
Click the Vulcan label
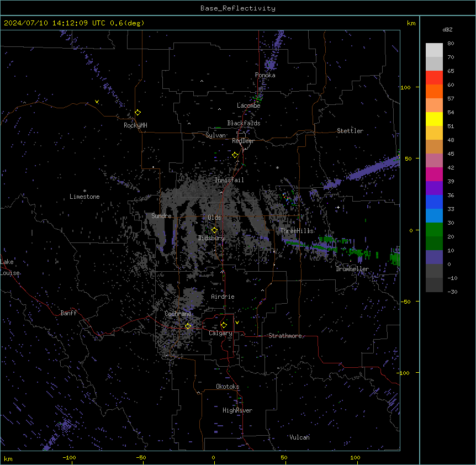point(299,437)
